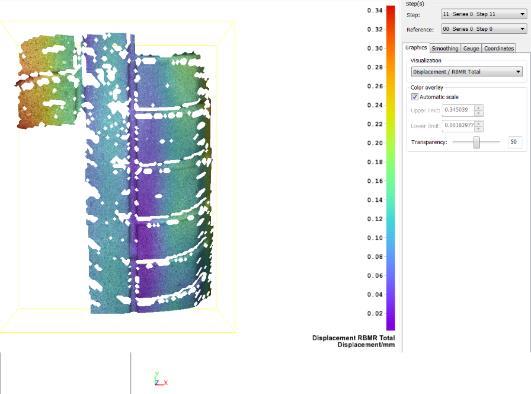This screenshot has height=394, width=531.
Task: Switch to the Graphics tab
Action: point(416,48)
